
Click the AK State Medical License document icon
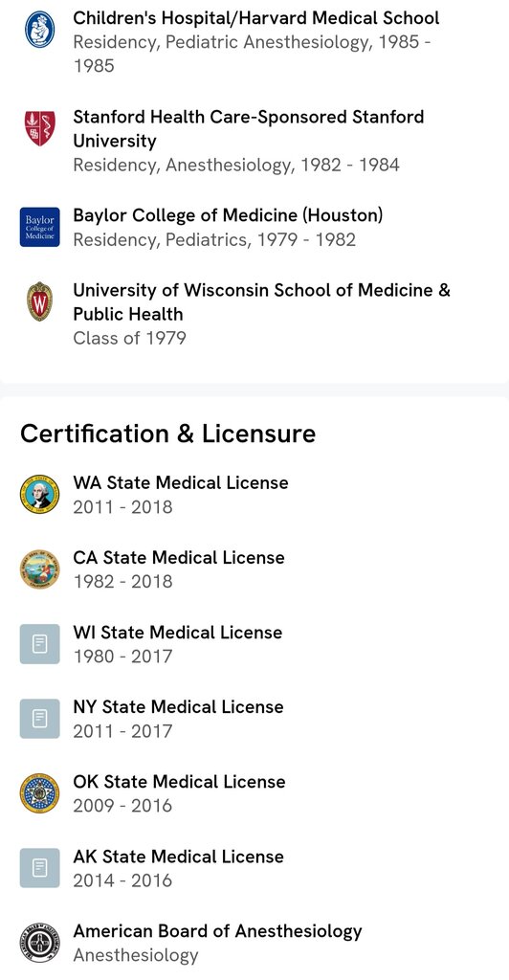(39, 867)
